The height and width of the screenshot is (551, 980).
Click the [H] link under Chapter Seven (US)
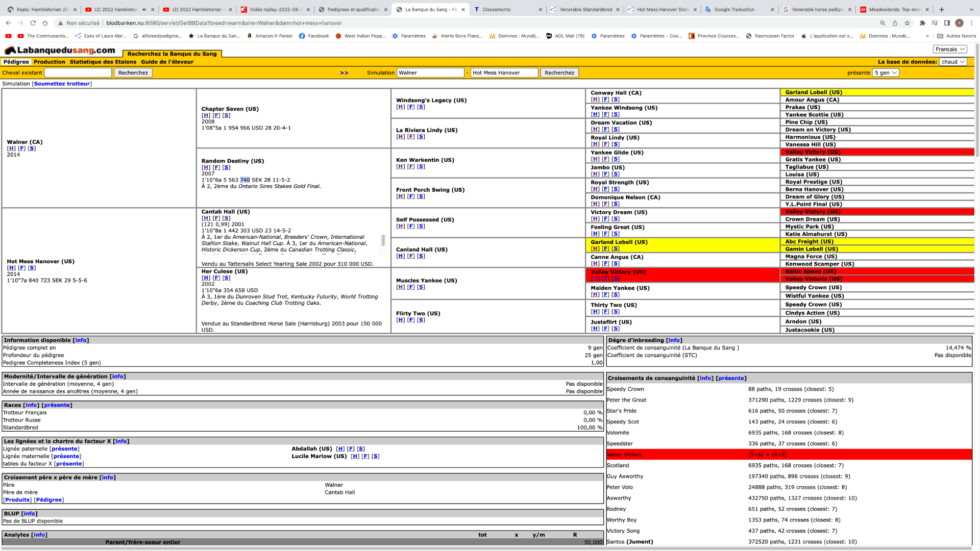pos(206,115)
